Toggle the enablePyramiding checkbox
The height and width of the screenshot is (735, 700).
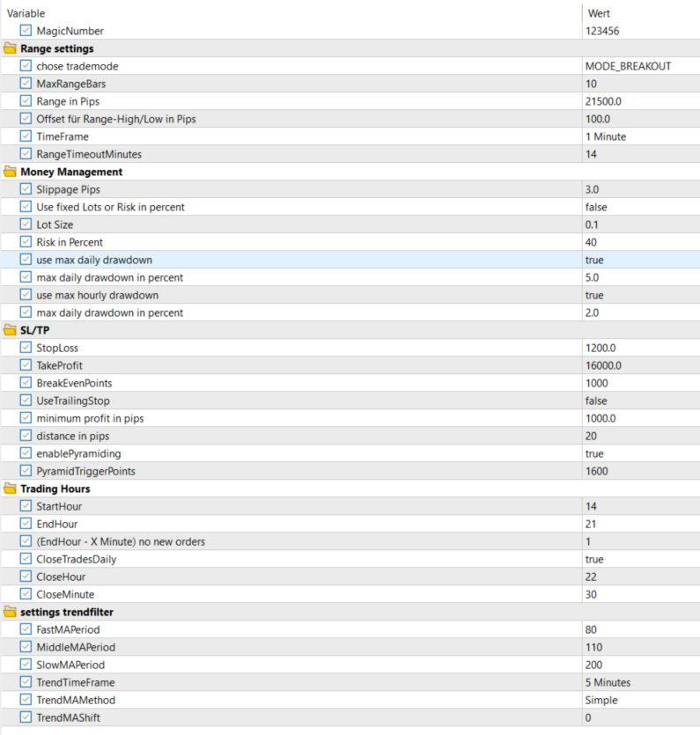[x=26, y=453]
